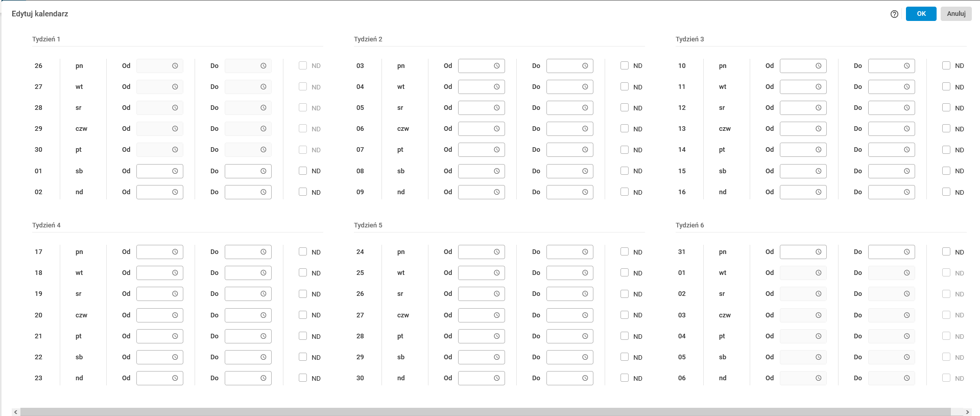Click Od clock icon for Tydzień 3 pn 10
This screenshot has width=980, height=416.
819,66
